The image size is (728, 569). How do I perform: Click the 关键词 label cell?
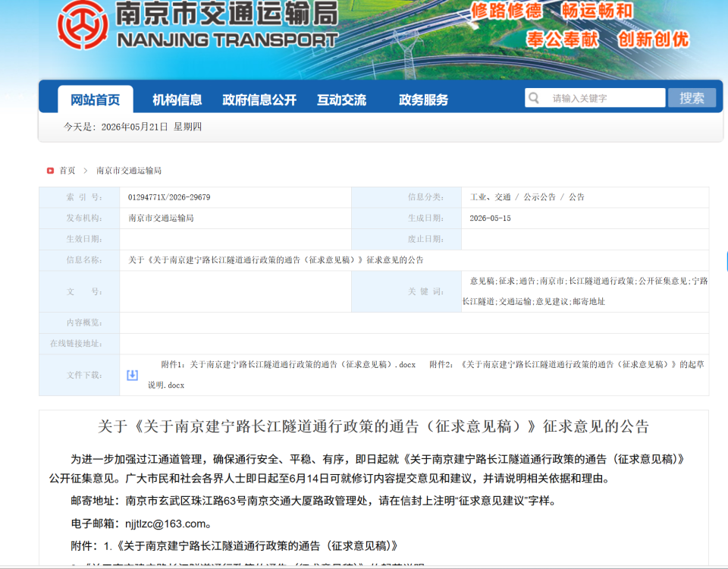pyautogui.click(x=406, y=291)
